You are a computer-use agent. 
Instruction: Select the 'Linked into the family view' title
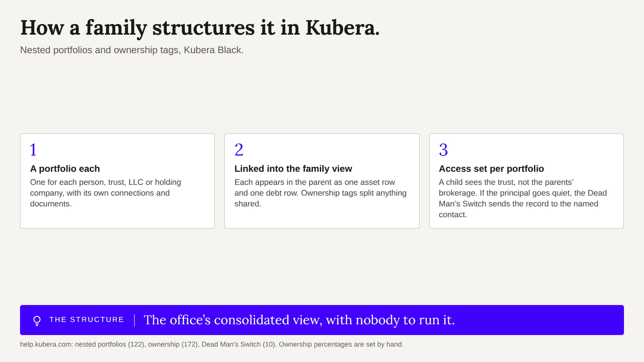coord(293,169)
